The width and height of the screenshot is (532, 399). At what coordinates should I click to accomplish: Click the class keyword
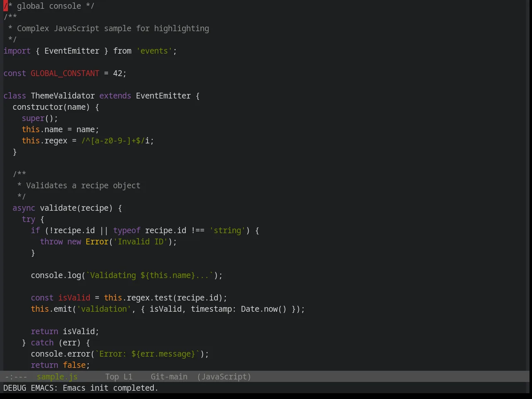tap(15, 96)
